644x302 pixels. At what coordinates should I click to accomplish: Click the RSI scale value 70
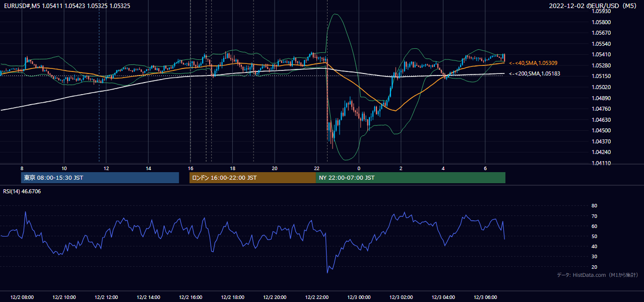(594, 216)
